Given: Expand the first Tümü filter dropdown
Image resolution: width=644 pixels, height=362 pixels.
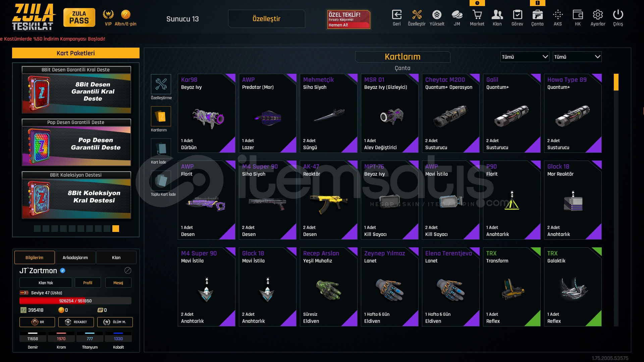Looking at the screenshot, I should pyautogui.click(x=525, y=57).
